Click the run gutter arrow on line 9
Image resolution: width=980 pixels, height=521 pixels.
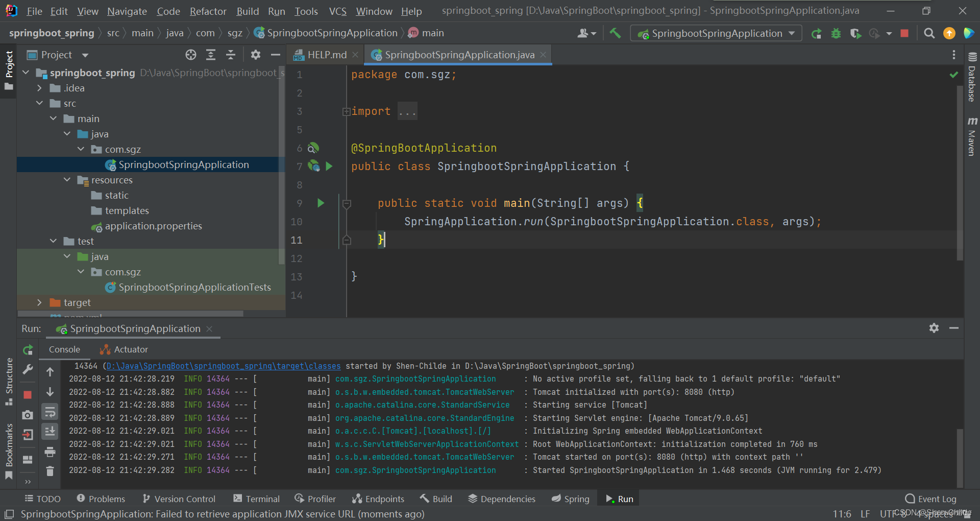(321, 203)
